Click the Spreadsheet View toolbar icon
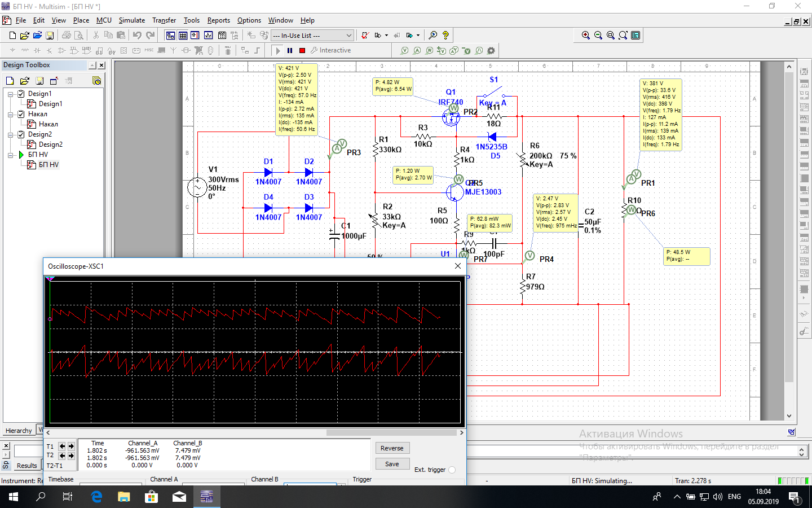812x508 pixels. (x=183, y=36)
